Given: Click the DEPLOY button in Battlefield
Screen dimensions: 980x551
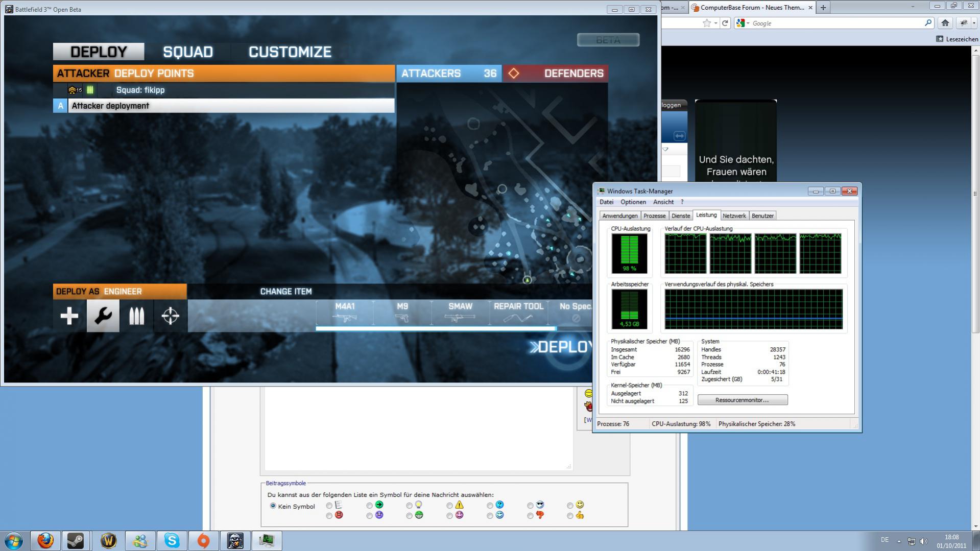Looking at the screenshot, I should click(x=561, y=347).
